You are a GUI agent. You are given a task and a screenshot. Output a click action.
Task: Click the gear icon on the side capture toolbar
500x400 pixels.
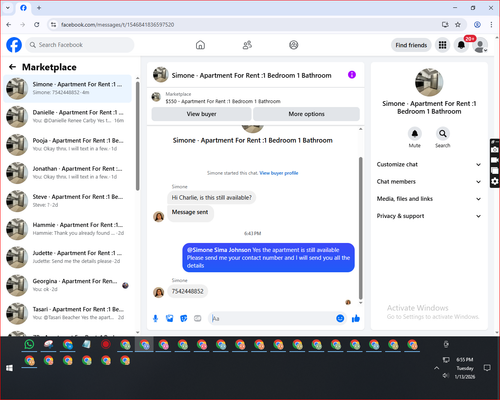pos(495,181)
